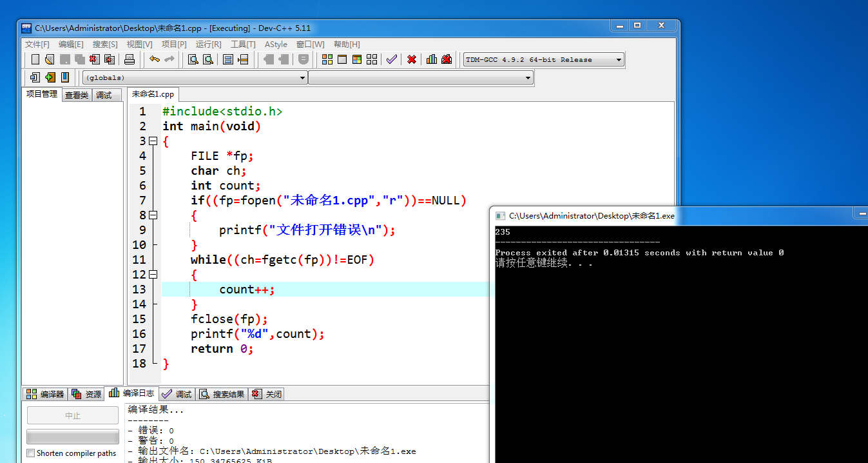This screenshot has width=868, height=463.
Task: Click the Save file toolbar icon
Action: 65,59
